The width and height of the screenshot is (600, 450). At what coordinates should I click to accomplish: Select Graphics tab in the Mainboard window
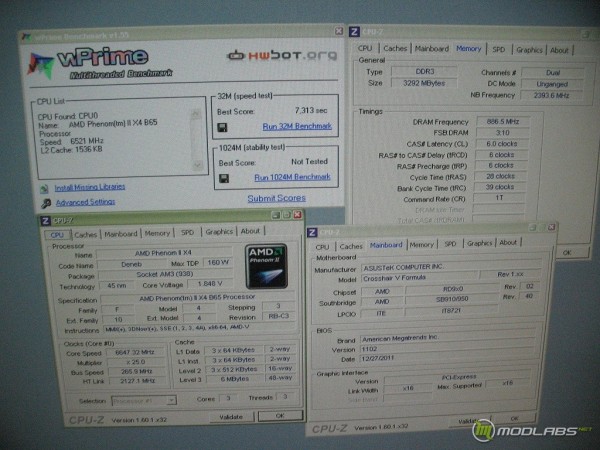click(x=479, y=243)
